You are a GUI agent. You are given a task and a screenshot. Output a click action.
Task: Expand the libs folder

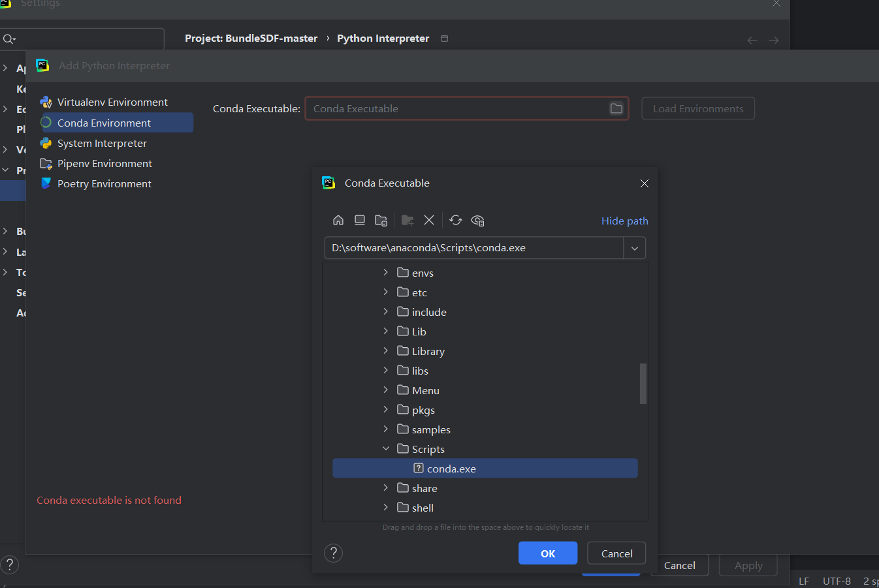(x=386, y=370)
